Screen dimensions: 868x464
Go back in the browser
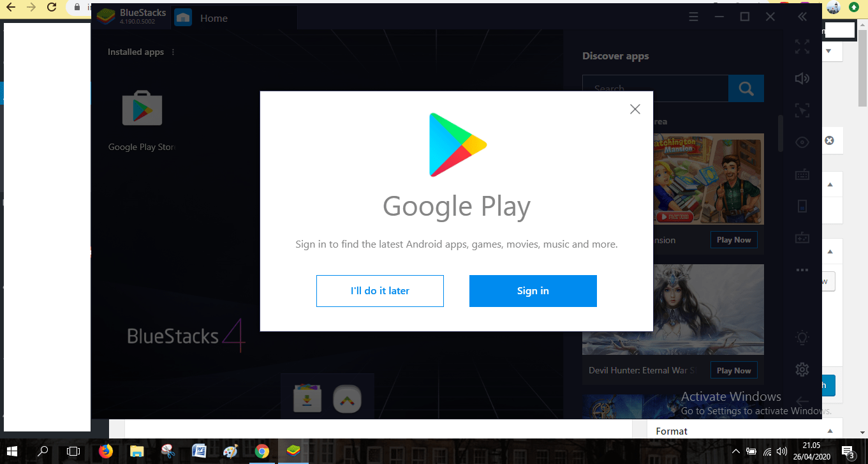tap(11, 8)
